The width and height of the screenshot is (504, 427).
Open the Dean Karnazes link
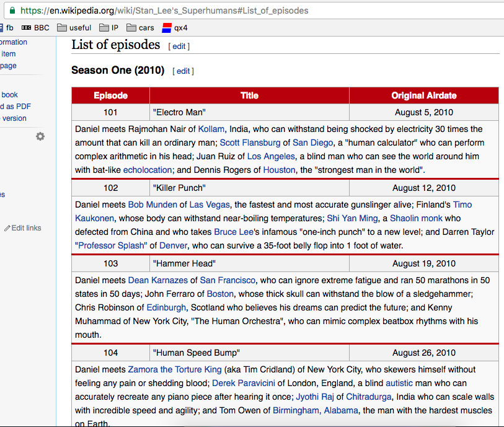(x=157, y=280)
